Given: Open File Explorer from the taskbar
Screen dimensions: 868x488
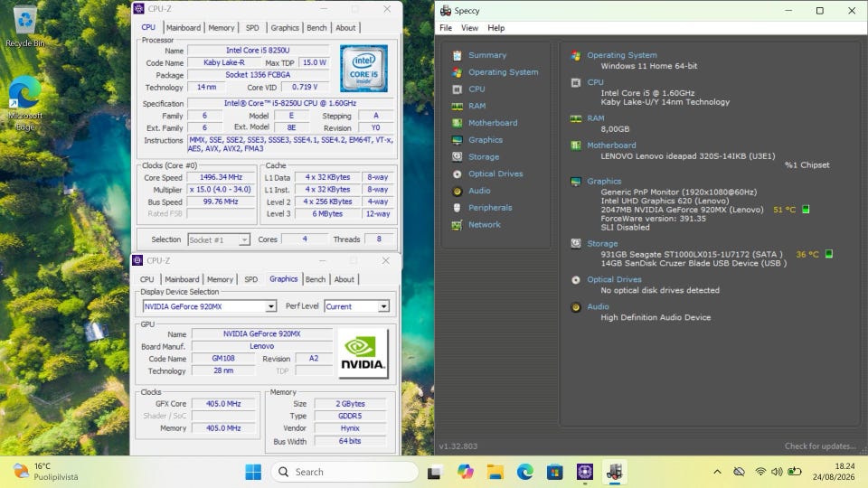Looking at the screenshot, I should pyautogui.click(x=495, y=472).
